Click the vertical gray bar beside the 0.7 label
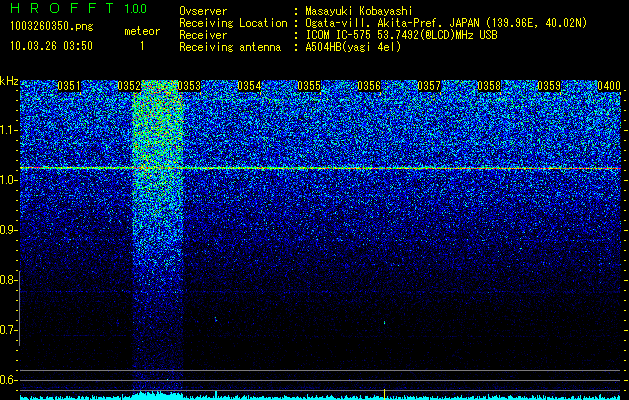Image resolution: width=629 pixels, height=400 pixels. click(20, 308)
